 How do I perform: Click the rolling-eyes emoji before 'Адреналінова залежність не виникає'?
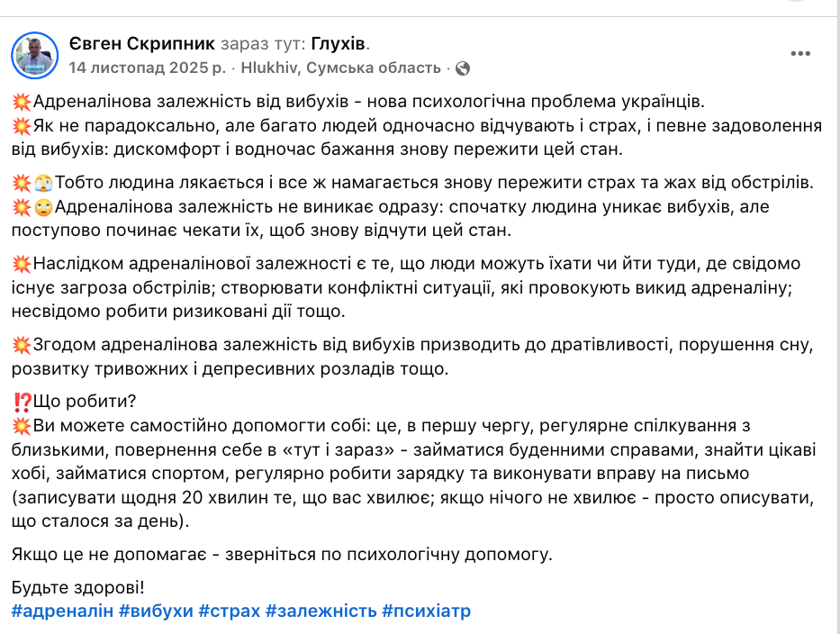coord(43,206)
